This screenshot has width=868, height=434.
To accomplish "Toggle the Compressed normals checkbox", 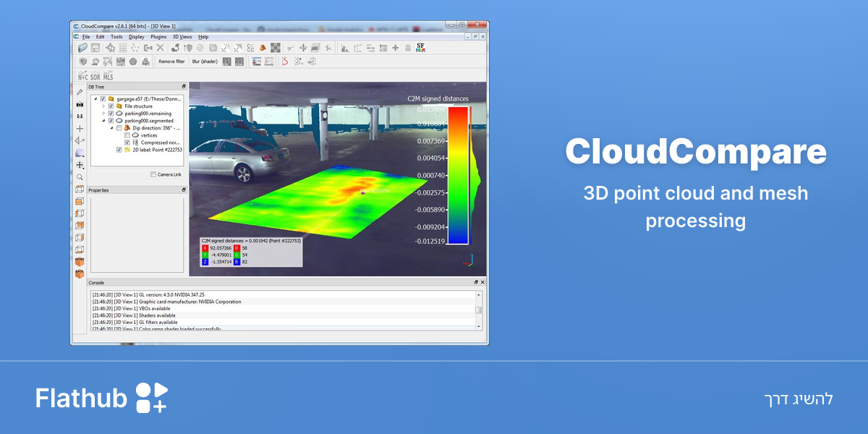I will click(127, 142).
